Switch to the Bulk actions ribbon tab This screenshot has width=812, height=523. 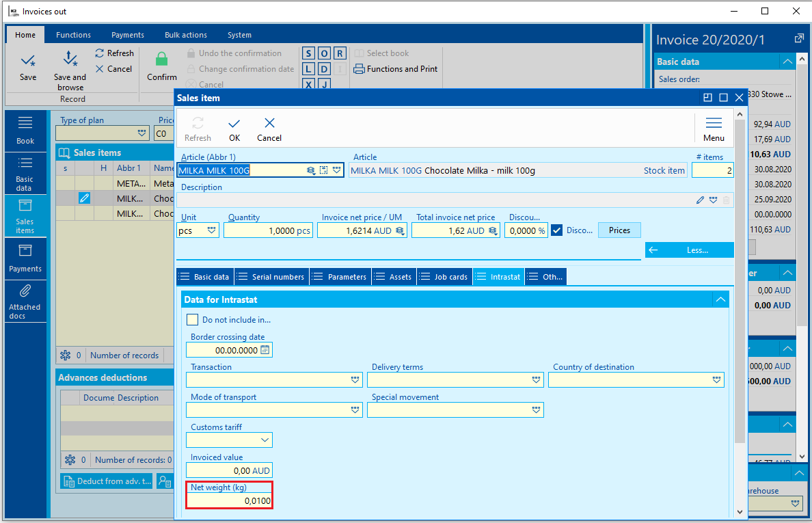click(x=185, y=35)
